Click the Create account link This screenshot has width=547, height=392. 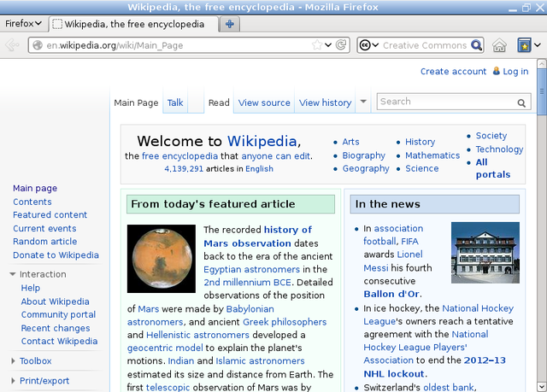[x=453, y=72]
